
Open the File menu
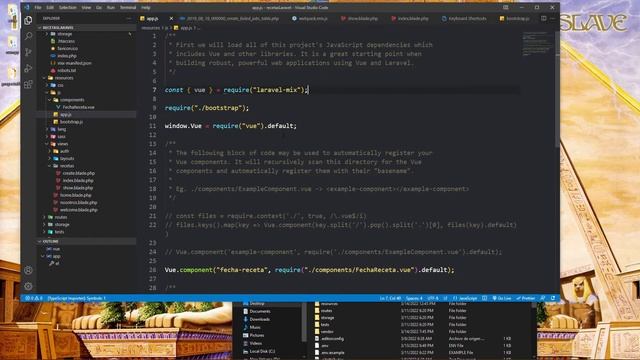tap(38, 7)
